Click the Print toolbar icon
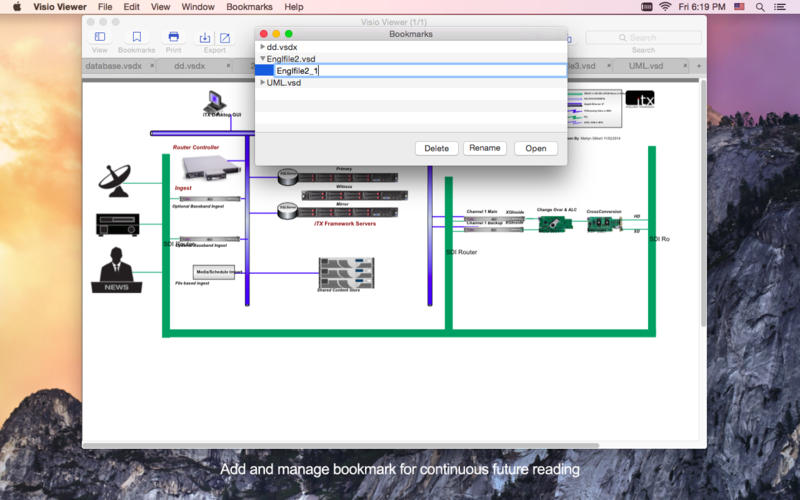 [173, 37]
